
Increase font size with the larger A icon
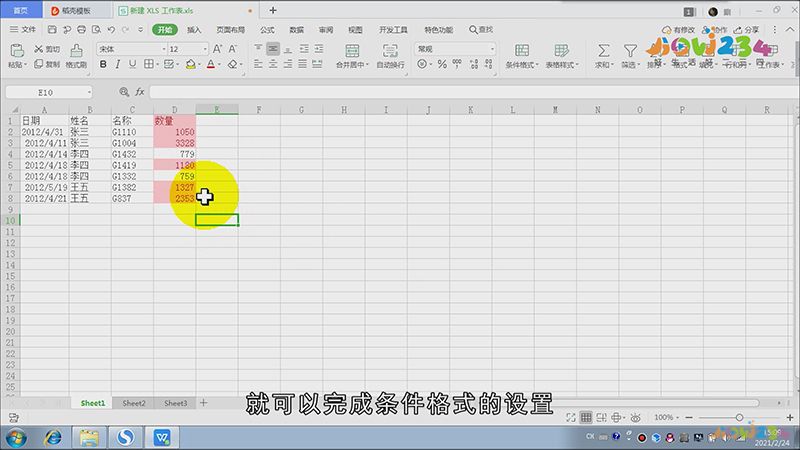click(x=217, y=49)
